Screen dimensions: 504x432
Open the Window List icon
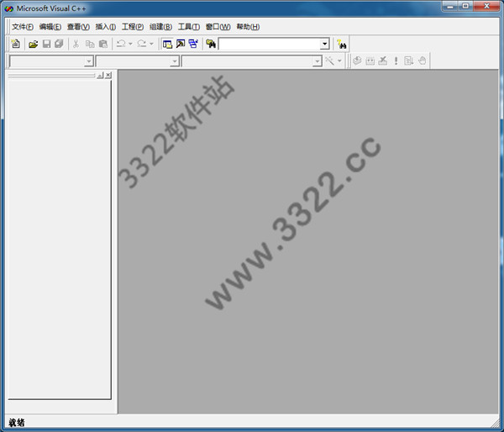(x=193, y=44)
